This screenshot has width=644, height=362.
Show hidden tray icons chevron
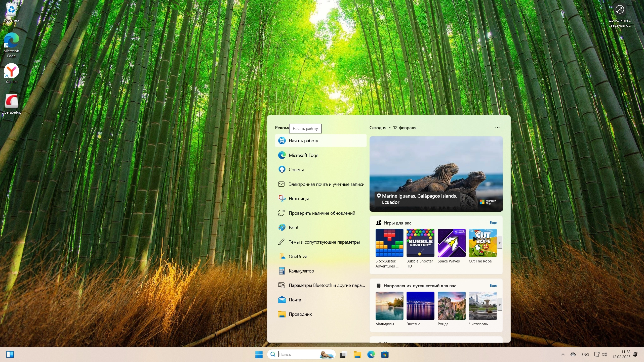[x=563, y=354]
